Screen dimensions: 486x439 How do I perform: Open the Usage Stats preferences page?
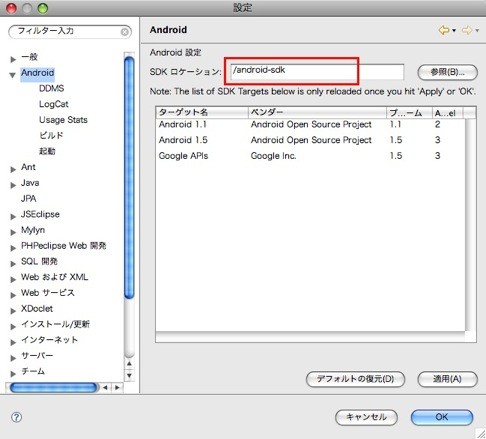[x=63, y=120]
